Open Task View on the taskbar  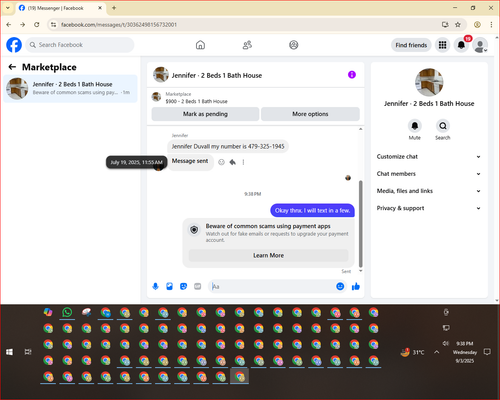pyautogui.click(x=28, y=352)
